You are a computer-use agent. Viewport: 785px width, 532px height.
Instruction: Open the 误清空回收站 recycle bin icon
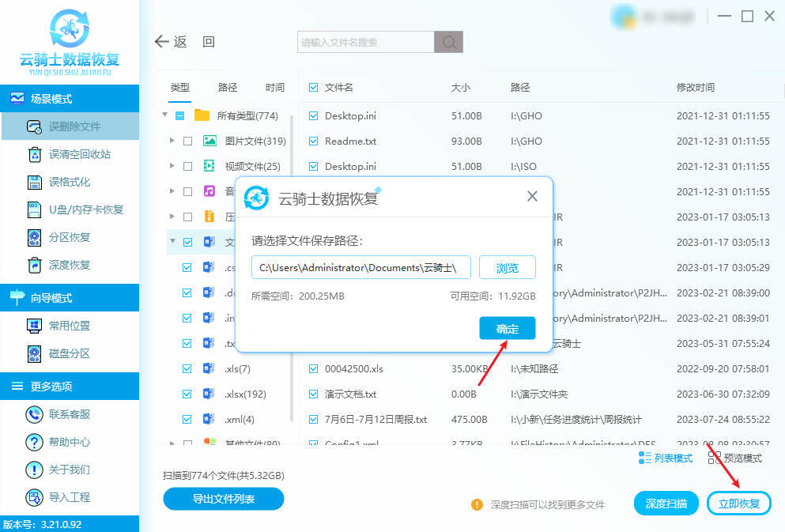coord(34,154)
